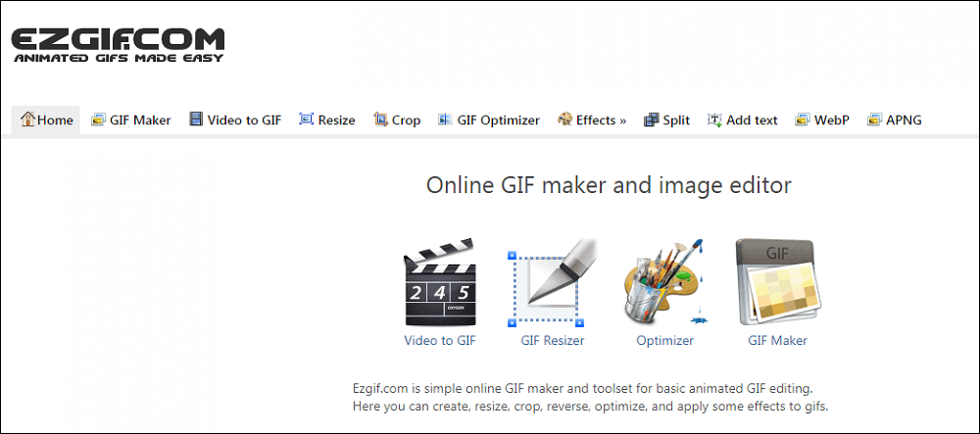Click the line 'Here you can create, resize, crop'
980x434 pixels.
coord(590,408)
